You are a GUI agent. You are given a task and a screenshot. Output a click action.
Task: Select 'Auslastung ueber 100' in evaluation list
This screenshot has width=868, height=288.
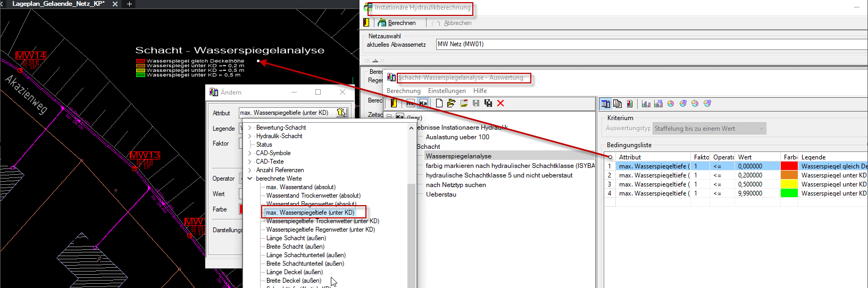tap(457, 137)
